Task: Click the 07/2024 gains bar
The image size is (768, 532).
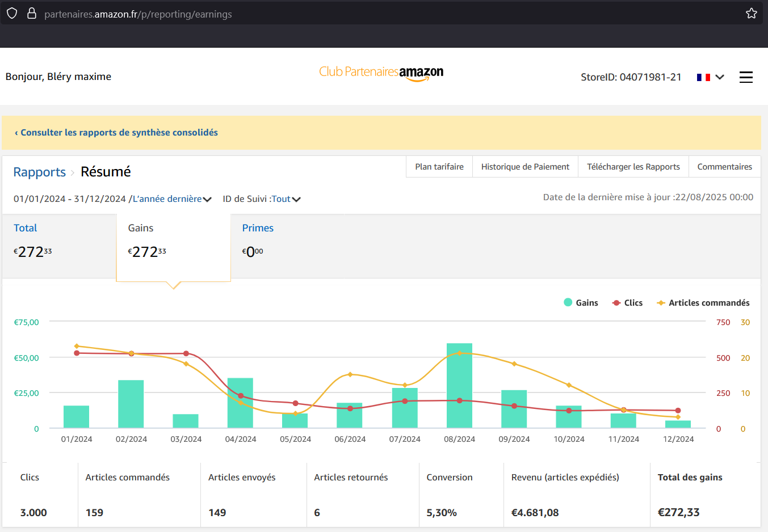Action: (405, 408)
